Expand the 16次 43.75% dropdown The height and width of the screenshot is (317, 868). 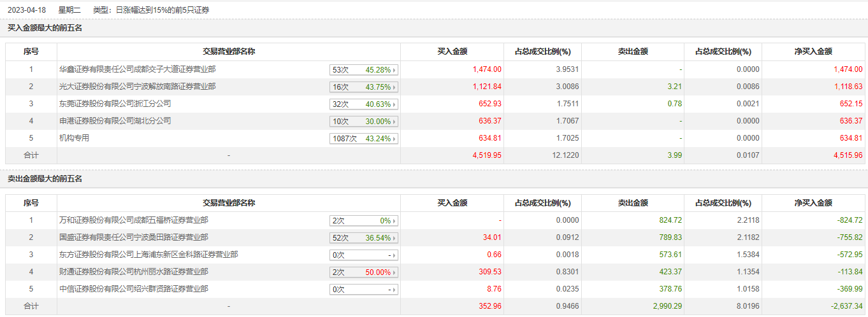pos(364,87)
